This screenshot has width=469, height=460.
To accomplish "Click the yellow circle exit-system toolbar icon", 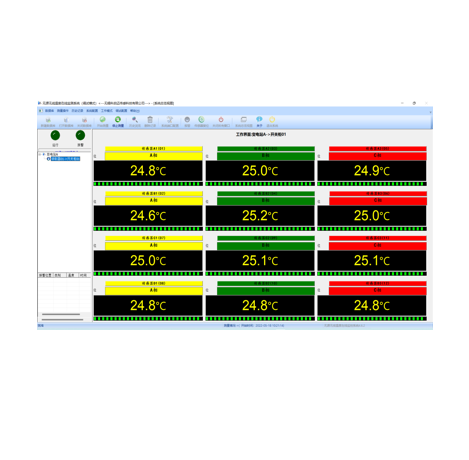I will click(x=272, y=119).
